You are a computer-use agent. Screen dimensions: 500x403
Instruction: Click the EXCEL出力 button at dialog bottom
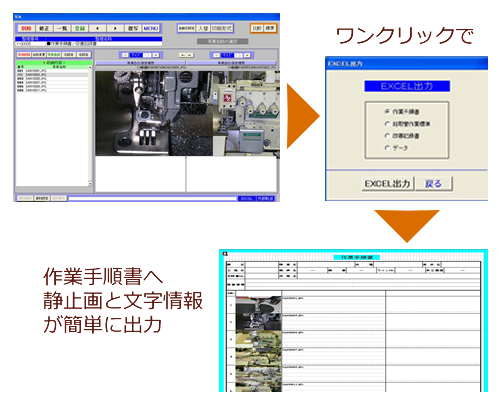(x=388, y=184)
